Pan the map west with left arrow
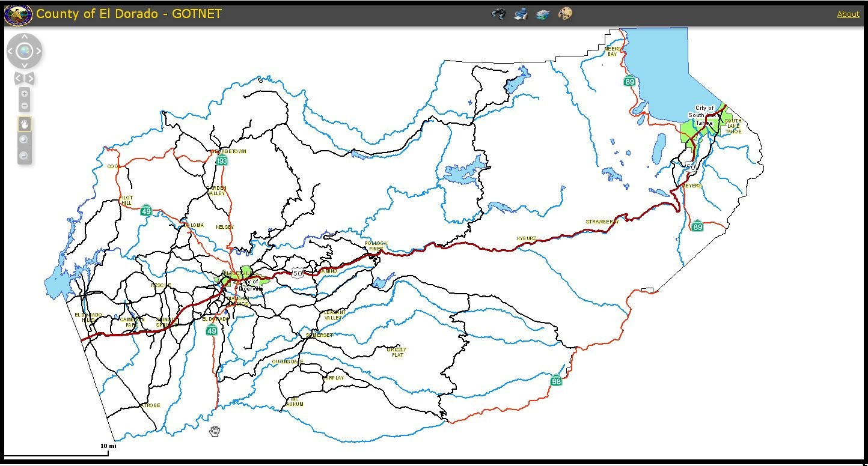868x466 pixels. point(10,51)
